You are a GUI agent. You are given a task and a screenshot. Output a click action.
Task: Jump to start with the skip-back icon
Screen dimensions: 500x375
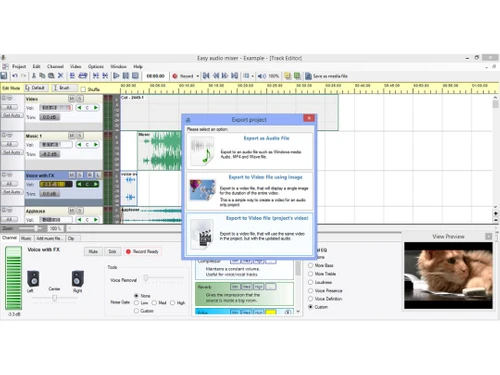tap(206, 76)
